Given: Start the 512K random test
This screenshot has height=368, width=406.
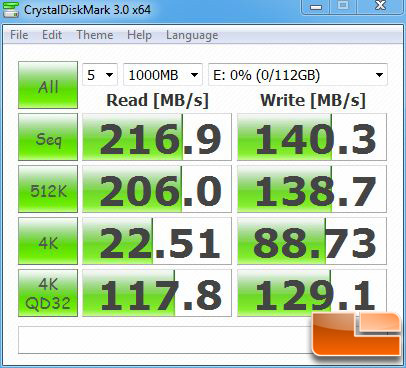Looking at the screenshot, I should [x=48, y=189].
